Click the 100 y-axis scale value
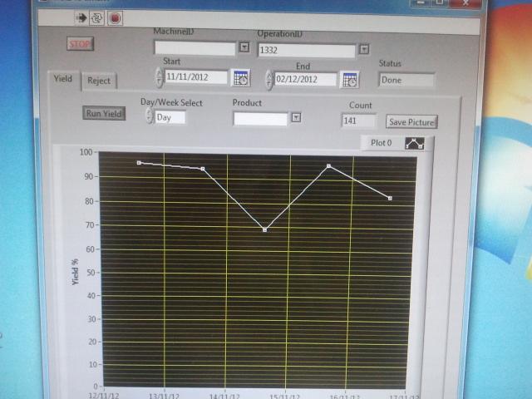532x399 pixels. 86,152
